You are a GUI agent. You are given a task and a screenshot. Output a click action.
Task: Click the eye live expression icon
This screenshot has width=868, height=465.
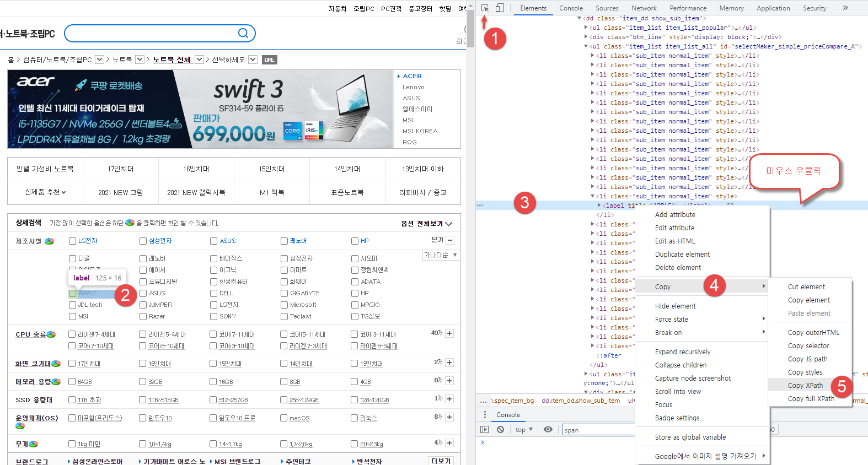pyautogui.click(x=548, y=429)
